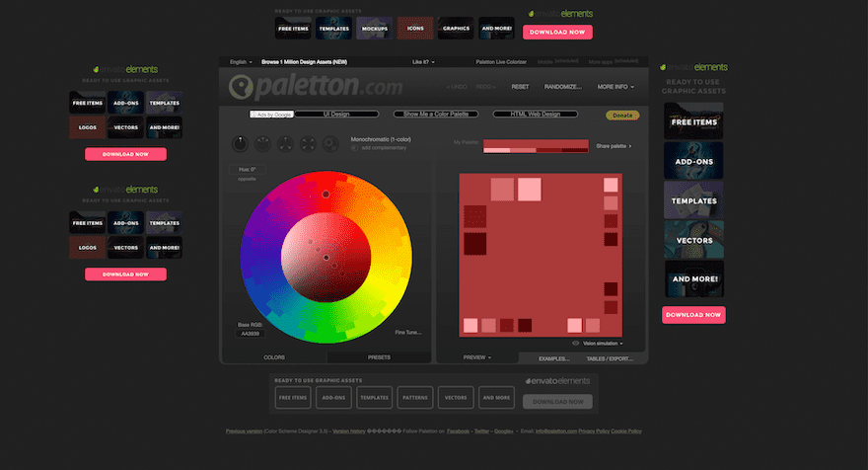Click Download Now in top banner
This screenshot has height=470, width=868.
pyautogui.click(x=557, y=33)
